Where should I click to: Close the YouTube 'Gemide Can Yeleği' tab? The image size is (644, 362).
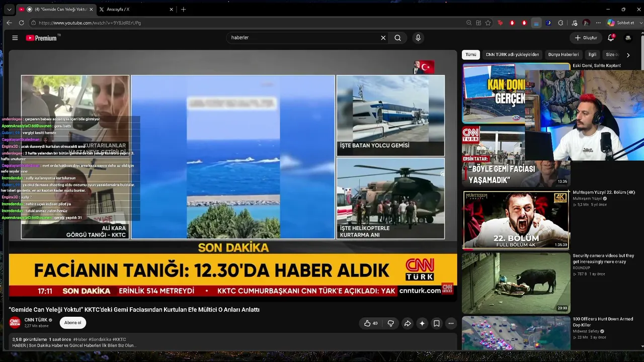click(x=91, y=9)
